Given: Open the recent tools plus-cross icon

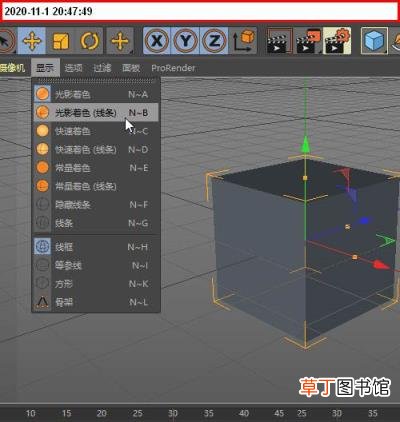Looking at the screenshot, I should [120, 41].
